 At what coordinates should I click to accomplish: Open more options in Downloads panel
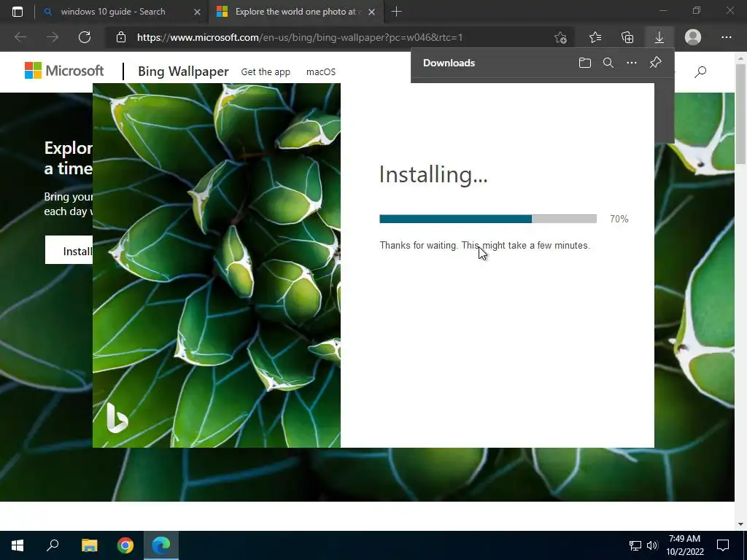(632, 63)
